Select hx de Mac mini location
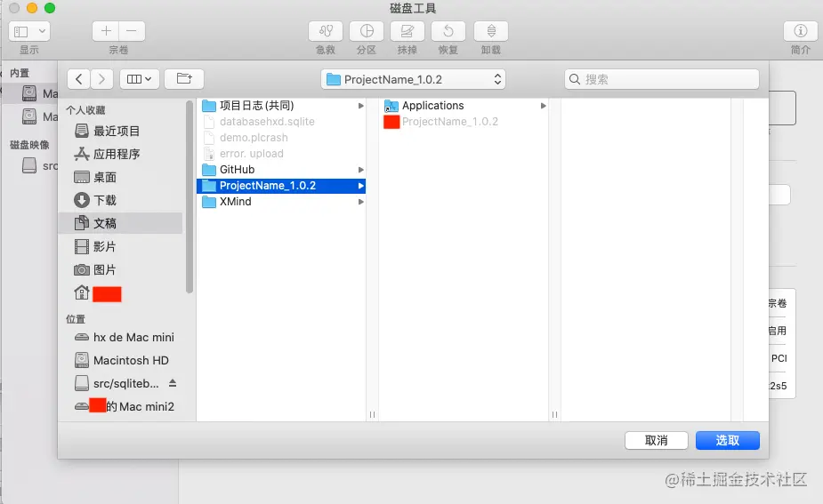 [x=121, y=337]
